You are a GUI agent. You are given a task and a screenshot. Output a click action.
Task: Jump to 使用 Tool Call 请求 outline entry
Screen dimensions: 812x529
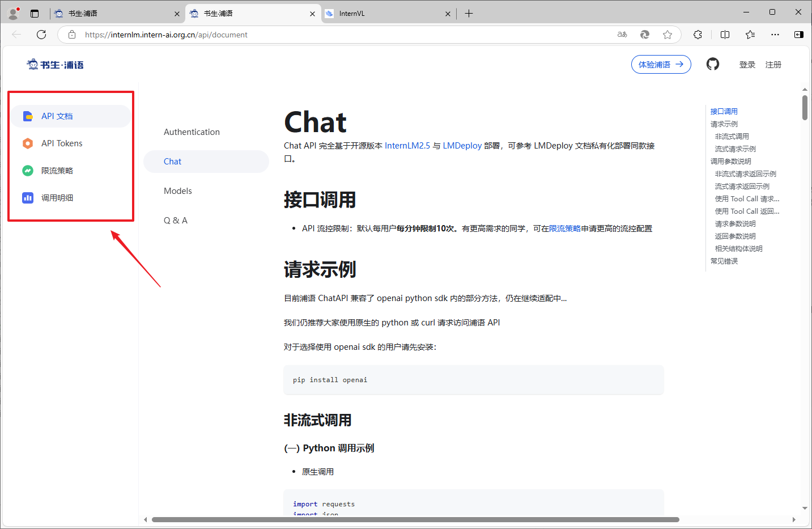tap(747, 199)
